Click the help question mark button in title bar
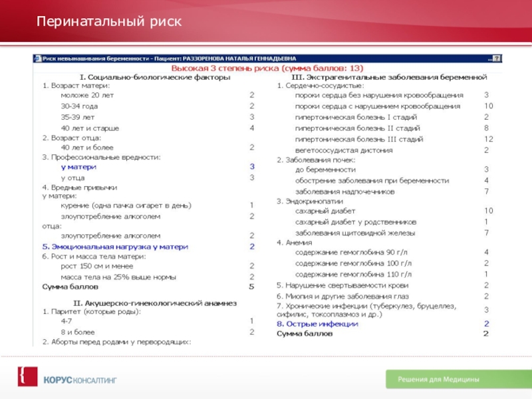This screenshot has width=532, height=399. coord(496,59)
